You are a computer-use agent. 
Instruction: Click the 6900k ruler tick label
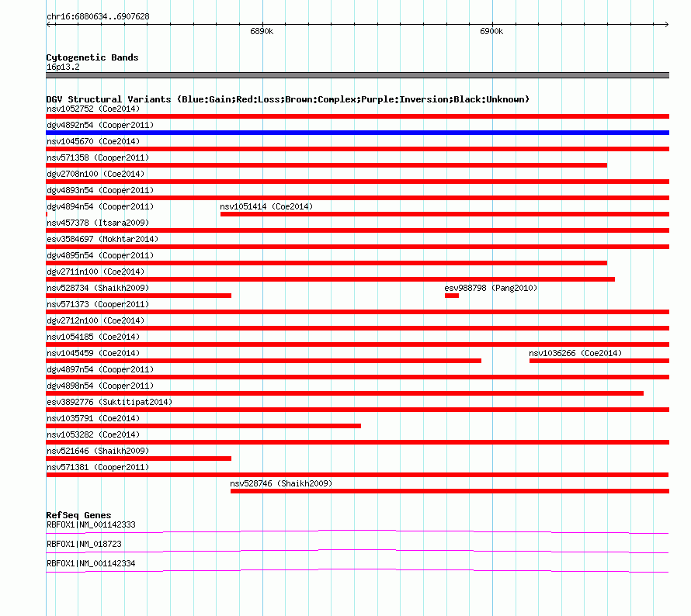(x=491, y=31)
